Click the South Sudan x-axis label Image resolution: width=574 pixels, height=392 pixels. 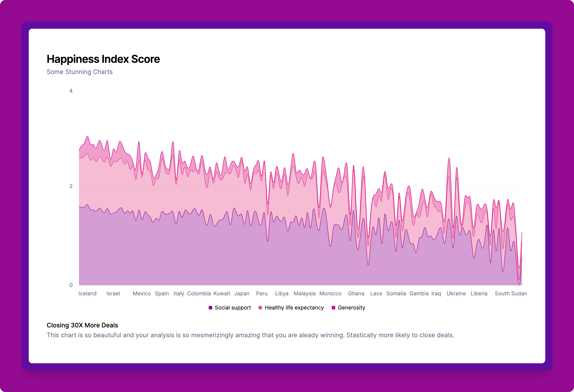click(x=511, y=294)
